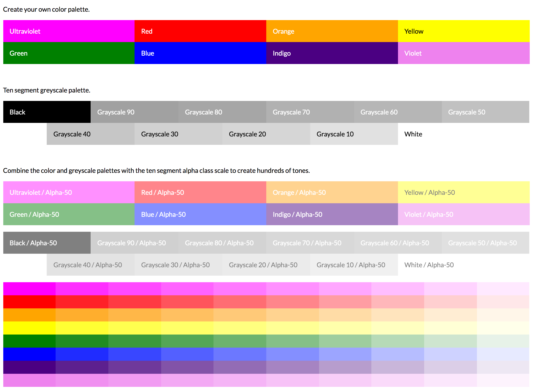Select the Black / Alpha-50 swatch

coord(47,243)
